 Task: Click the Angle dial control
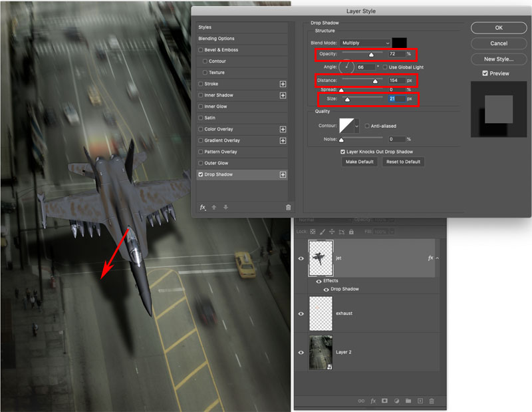point(346,67)
